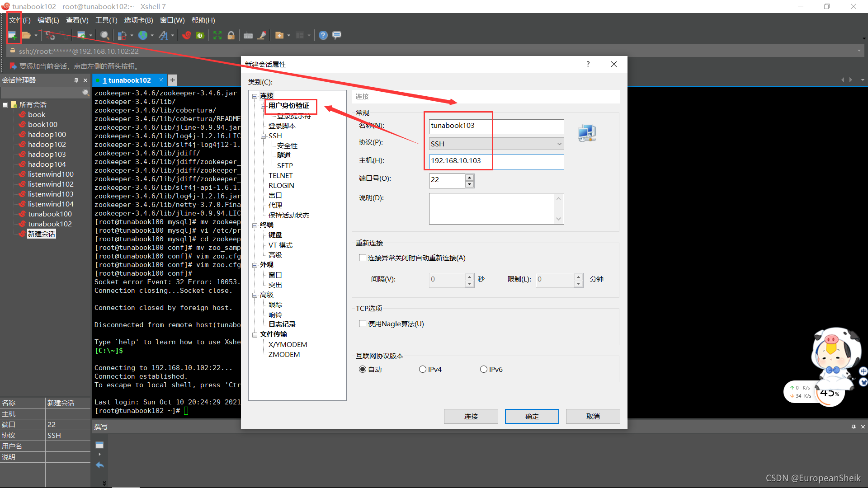This screenshot has height=488, width=868.
Task: Click the computer icon in dialog
Action: [x=587, y=133]
